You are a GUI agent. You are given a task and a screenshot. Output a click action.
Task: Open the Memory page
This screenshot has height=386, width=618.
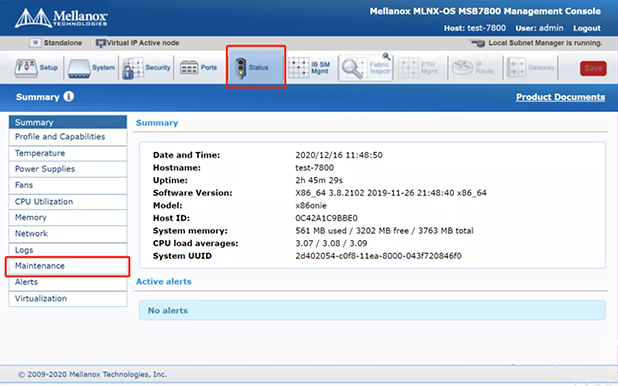coord(68,218)
